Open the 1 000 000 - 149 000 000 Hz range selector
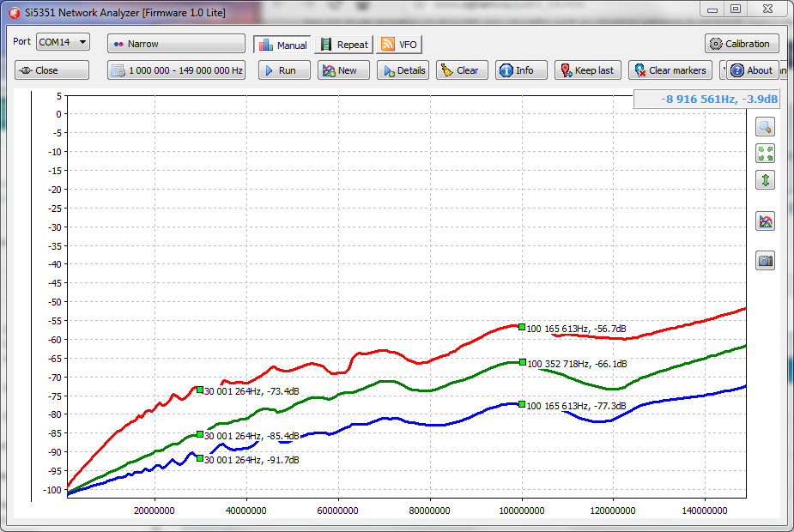 [x=176, y=70]
